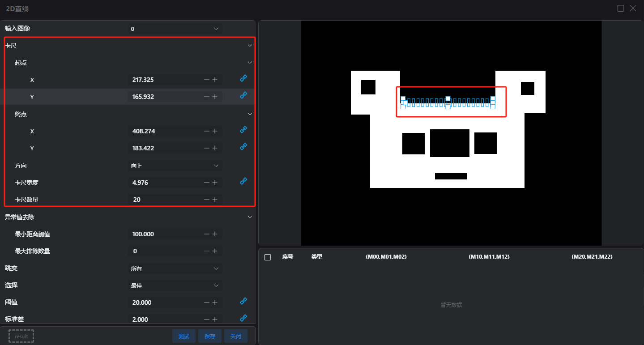
Task: Decrease 阈值 with minus button
Action: [x=206, y=302]
